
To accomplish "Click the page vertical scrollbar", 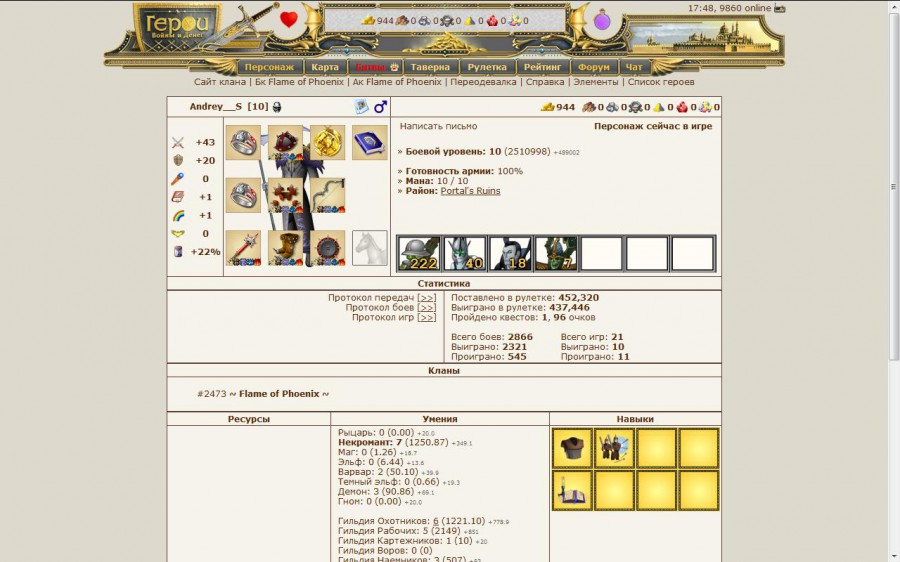I will point(894,187).
